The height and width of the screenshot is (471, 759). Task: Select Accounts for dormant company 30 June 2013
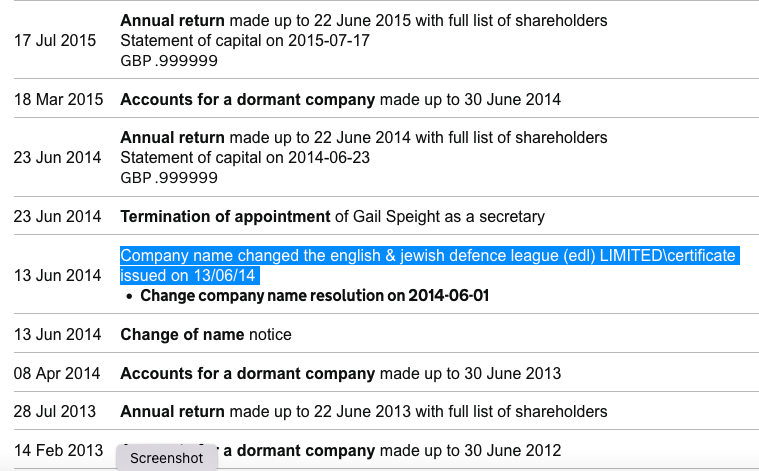point(340,374)
